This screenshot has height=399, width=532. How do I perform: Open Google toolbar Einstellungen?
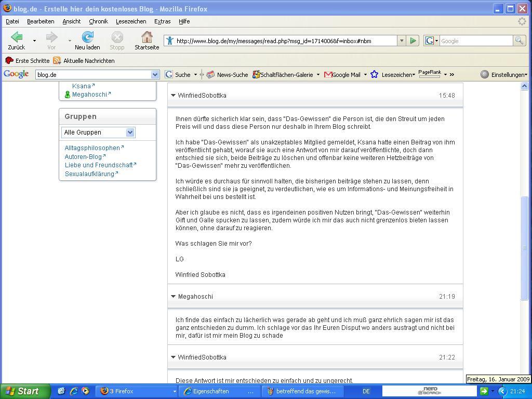tap(504, 75)
